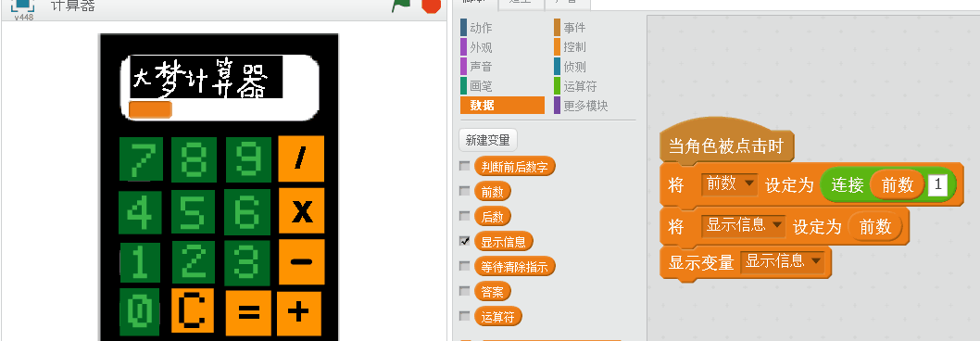The height and width of the screenshot is (341, 980).
Task: Click the 显示变量 block in script
Action: pyautogui.click(x=700, y=262)
